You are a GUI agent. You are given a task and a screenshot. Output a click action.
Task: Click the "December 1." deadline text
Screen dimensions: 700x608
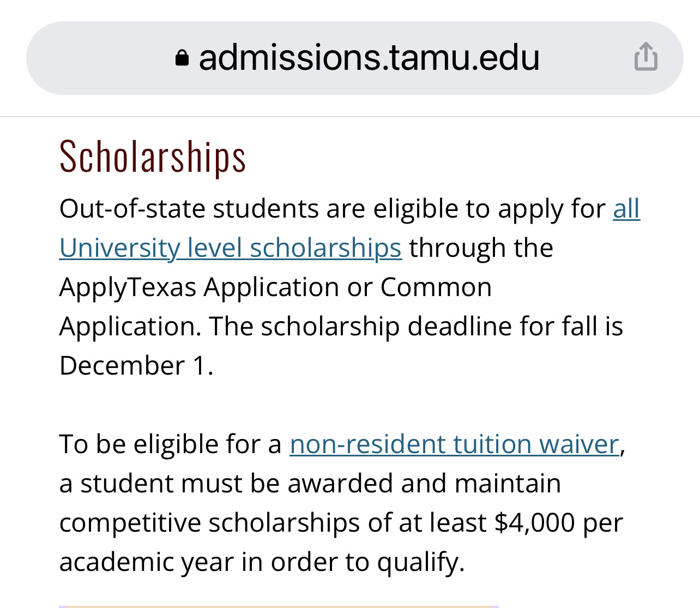click(136, 366)
